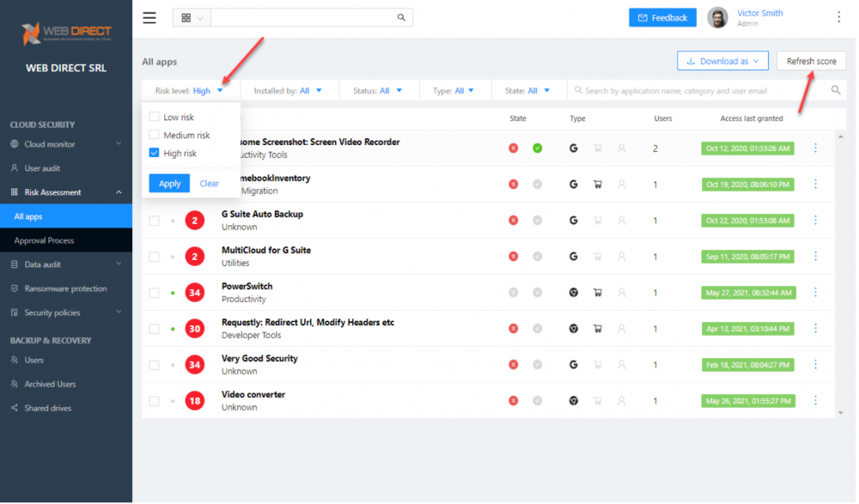Open row options for G Suite Auto Backup
This screenshot has width=859, height=504.
pos(818,220)
